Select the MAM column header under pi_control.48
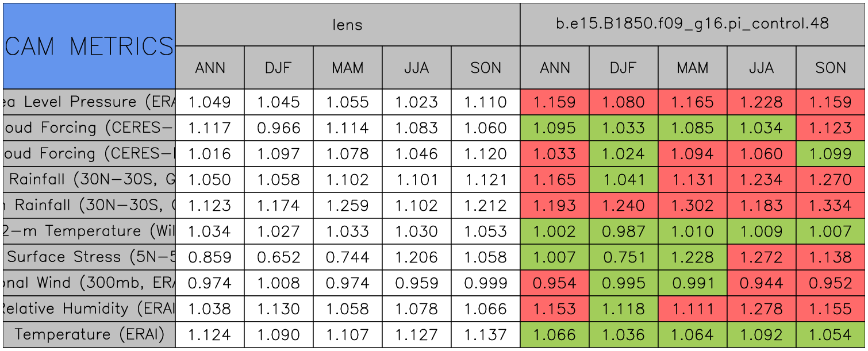Viewport: 868px width, 351px height. (693, 68)
